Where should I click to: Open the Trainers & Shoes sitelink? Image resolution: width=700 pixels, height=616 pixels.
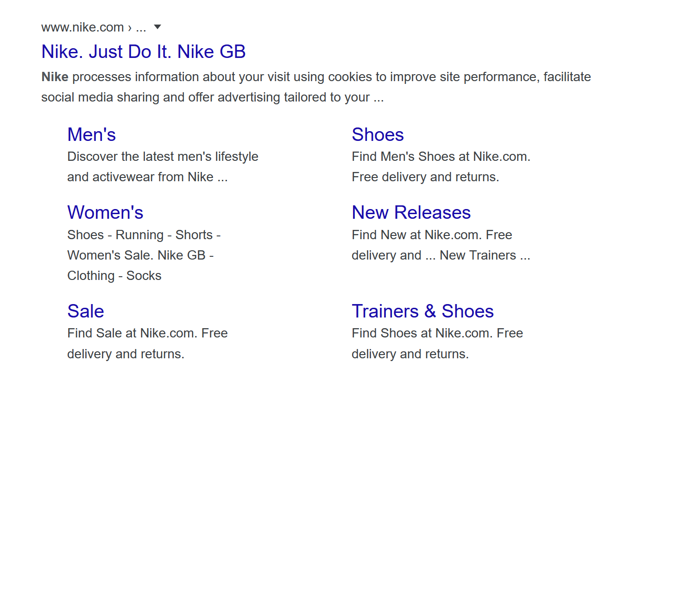click(x=423, y=311)
